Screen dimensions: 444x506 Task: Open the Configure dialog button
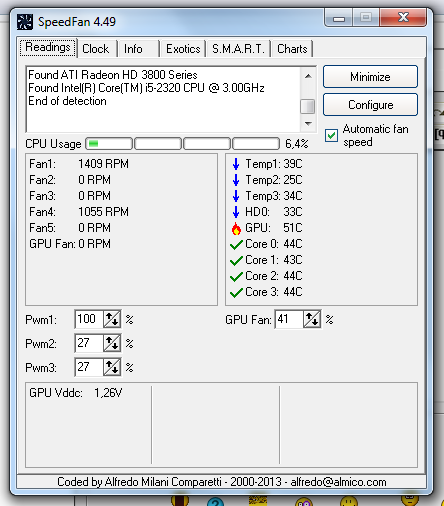point(370,105)
